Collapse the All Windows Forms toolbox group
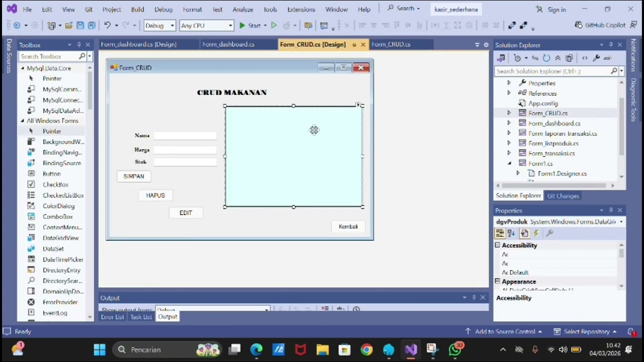Viewport: 644px width, 362px height. pos(23,121)
